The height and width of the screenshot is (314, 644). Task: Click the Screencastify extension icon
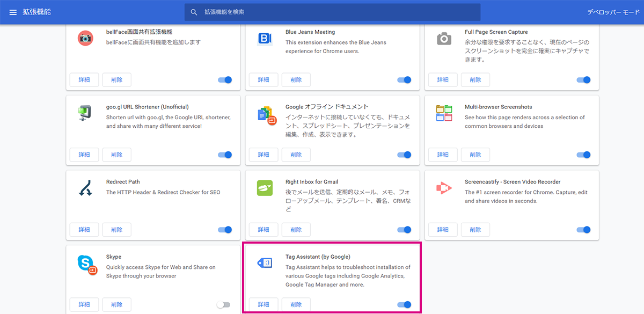(x=444, y=188)
